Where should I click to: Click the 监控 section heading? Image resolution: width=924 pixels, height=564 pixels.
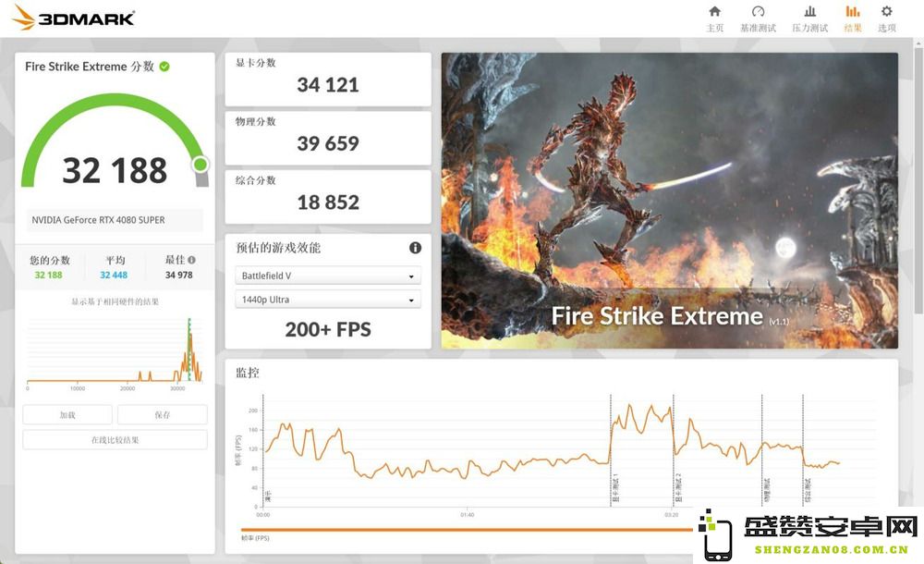[x=248, y=373]
